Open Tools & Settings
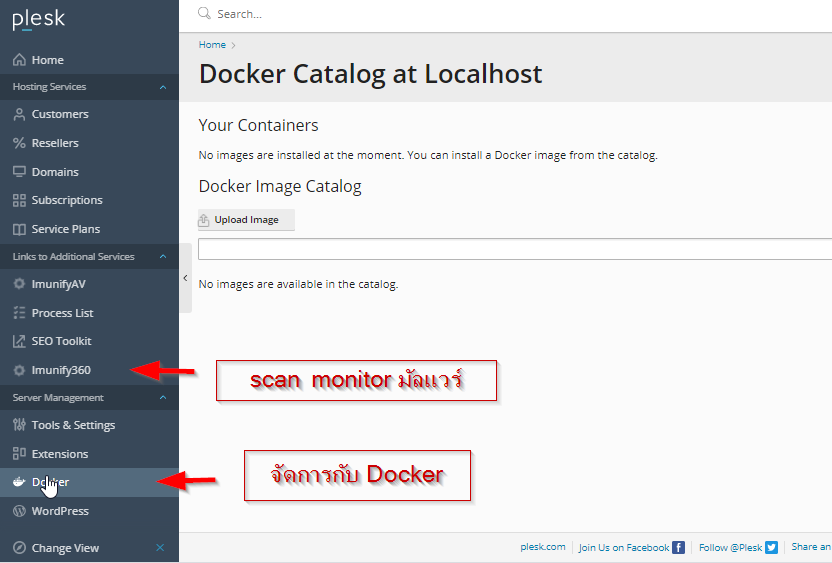Image resolution: width=832 pixels, height=563 pixels. click(89, 425)
